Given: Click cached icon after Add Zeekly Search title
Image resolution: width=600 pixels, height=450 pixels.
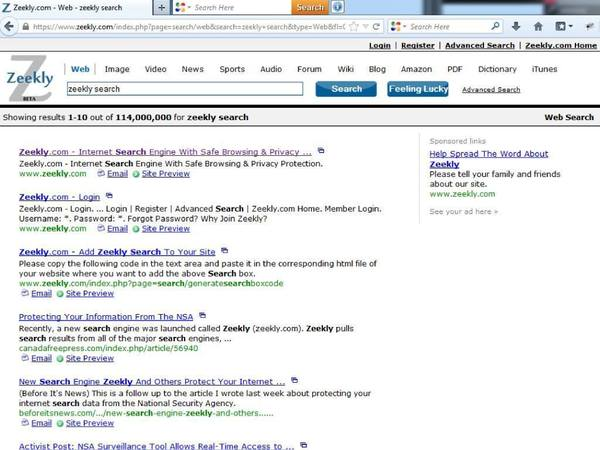Looking at the screenshot, I should (x=225, y=251).
